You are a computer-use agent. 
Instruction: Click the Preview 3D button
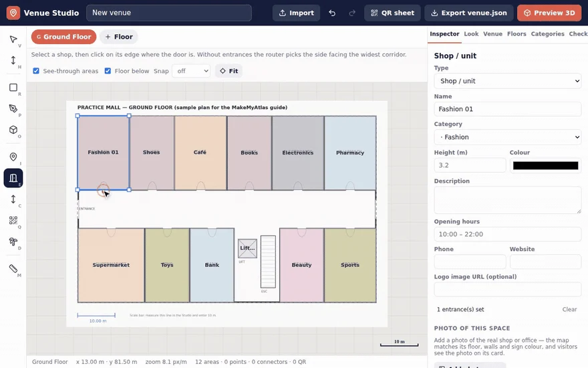click(549, 13)
